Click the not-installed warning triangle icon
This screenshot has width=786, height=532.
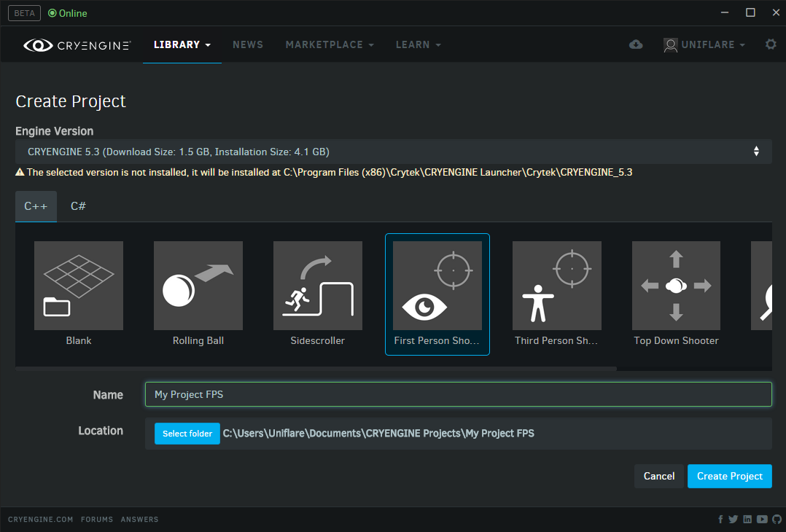[20, 172]
